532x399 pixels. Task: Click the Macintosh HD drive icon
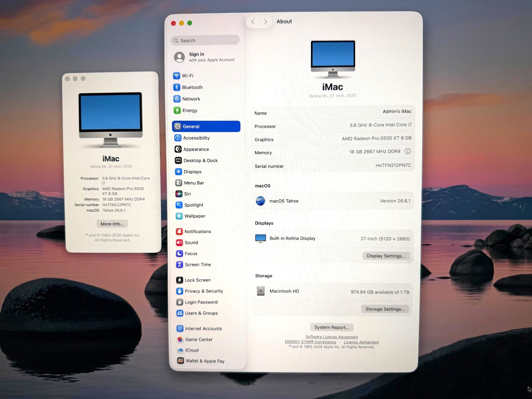261,291
